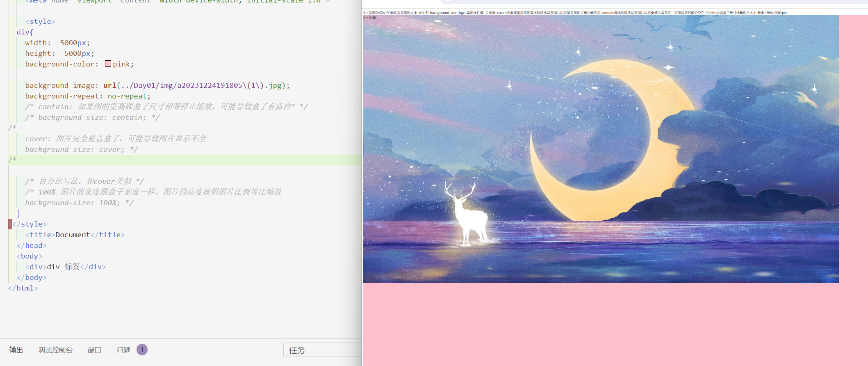Open the 端口 tab
Image resolution: width=868 pixels, height=366 pixels.
click(94, 350)
